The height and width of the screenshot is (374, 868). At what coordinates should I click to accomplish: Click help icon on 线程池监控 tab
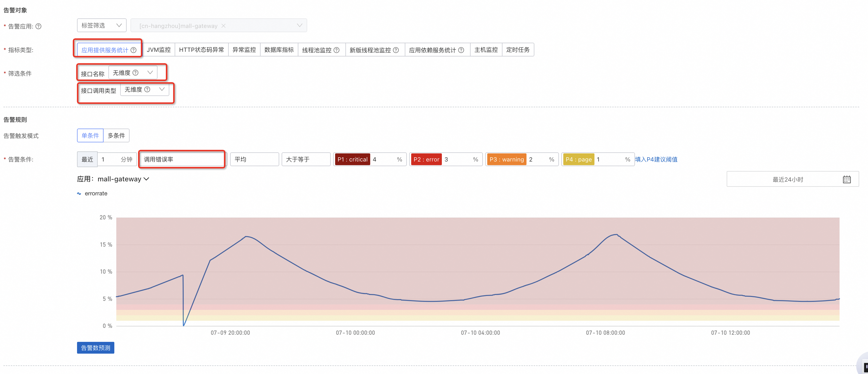pyautogui.click(x=336, y=50)
